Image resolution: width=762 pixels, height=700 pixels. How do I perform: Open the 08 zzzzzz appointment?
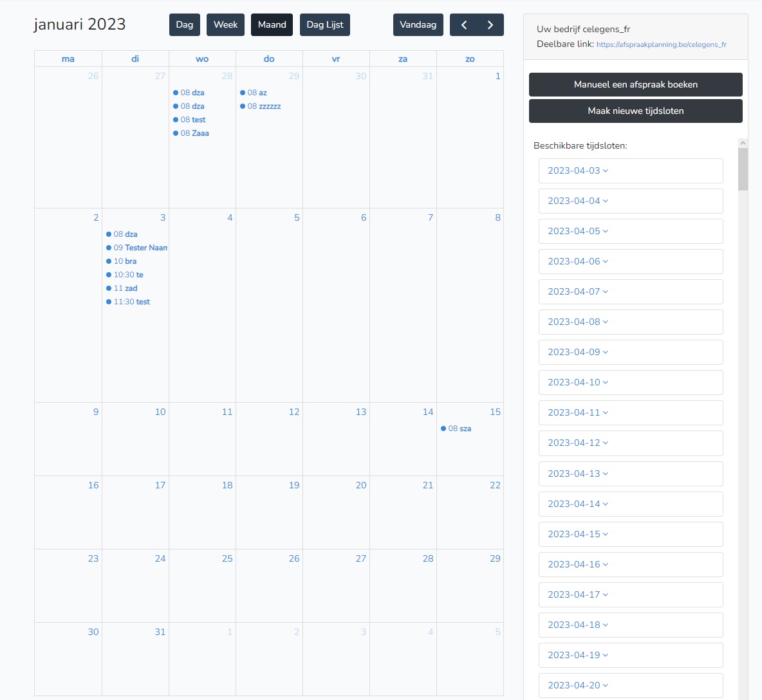[263, 106]
